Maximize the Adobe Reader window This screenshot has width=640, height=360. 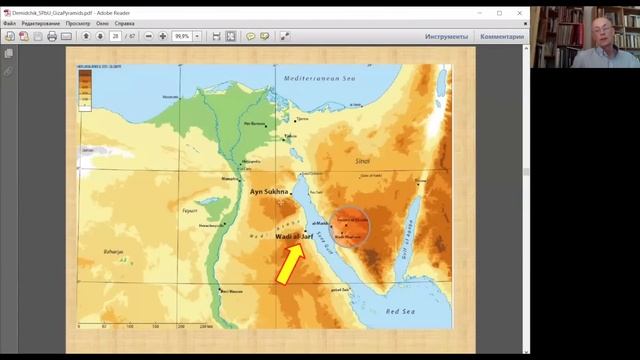pyautogui.click(x=499, y=13)
